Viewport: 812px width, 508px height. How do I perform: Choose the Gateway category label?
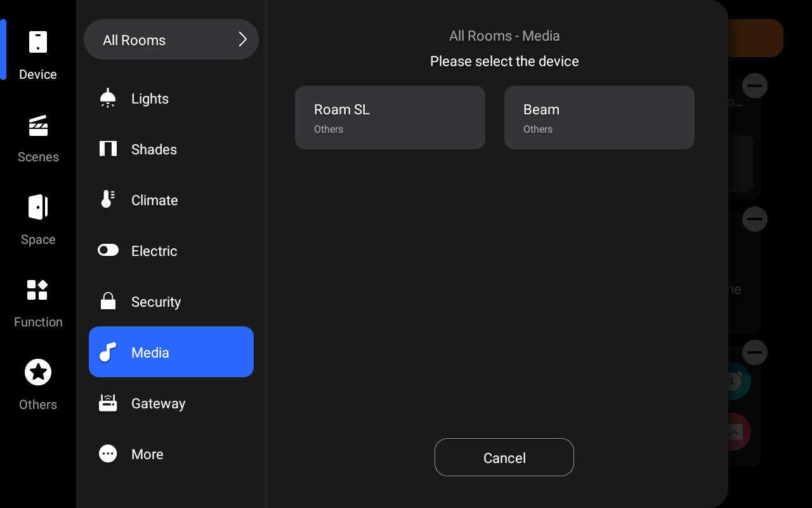pyautogui.click(x=159, y=403)
